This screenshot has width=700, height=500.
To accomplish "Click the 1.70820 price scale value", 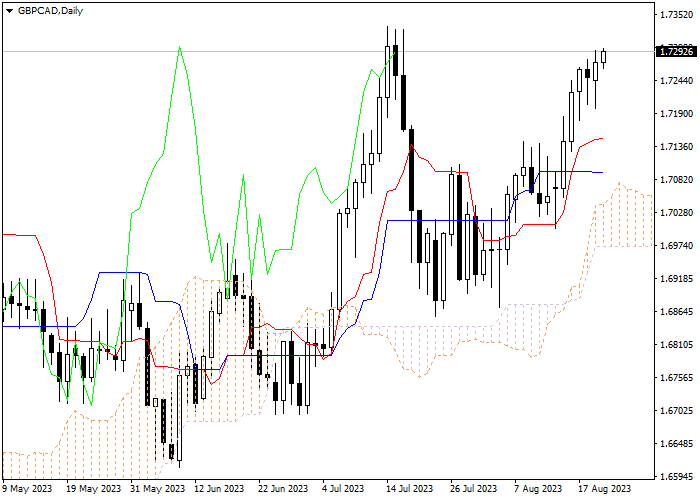I will click(676, 180).
